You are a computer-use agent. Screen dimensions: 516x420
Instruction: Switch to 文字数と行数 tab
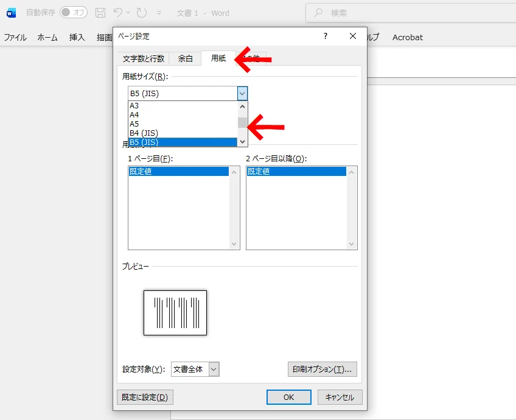[144, 58]
